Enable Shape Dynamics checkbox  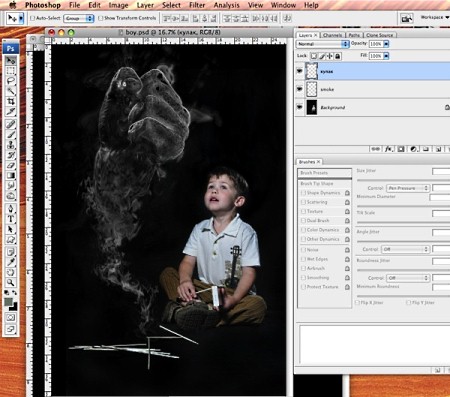pyautogui.click(x=303, y=193)
